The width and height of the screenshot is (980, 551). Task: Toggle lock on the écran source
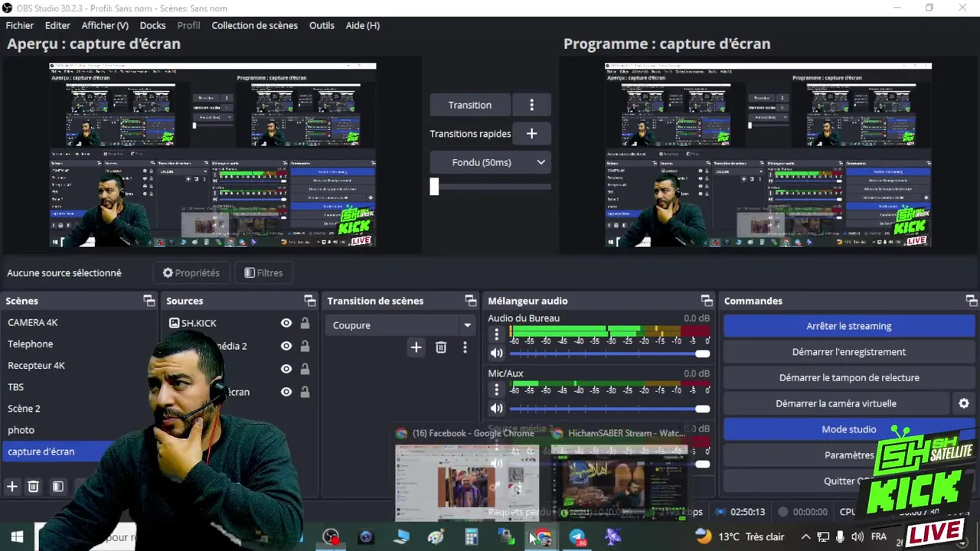(305, 392)
